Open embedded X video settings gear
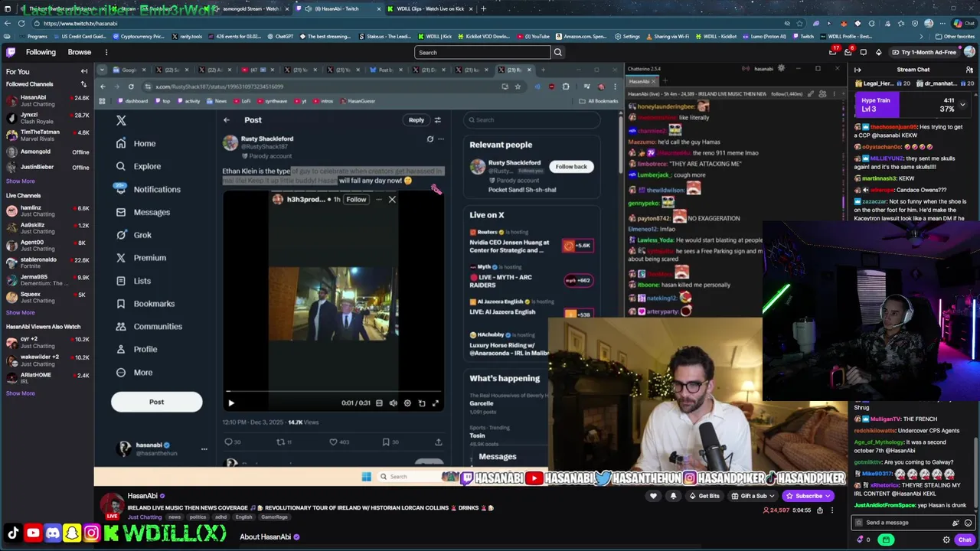 coord(407,403)
